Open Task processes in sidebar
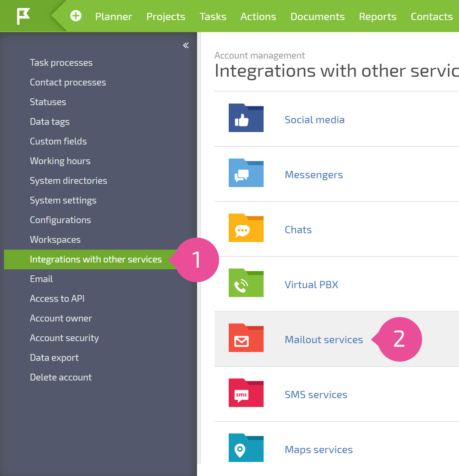The width and height of the screenshot is (459, 476). (61, 63)
